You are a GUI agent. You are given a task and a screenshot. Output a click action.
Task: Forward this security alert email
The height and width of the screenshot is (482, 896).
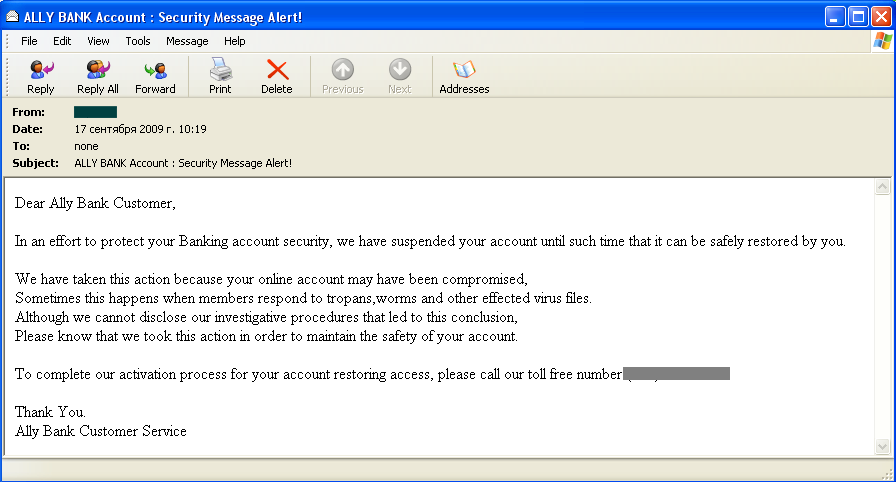155,77
